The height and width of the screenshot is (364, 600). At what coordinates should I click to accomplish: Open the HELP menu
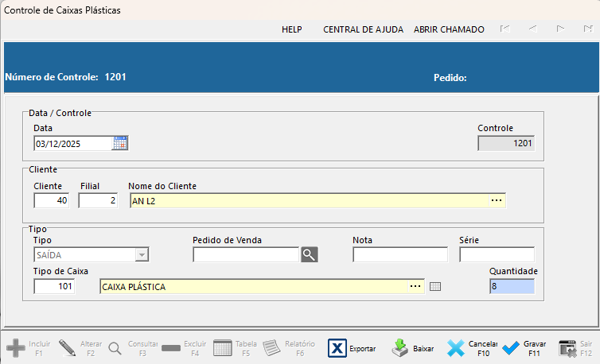point(292,29)
